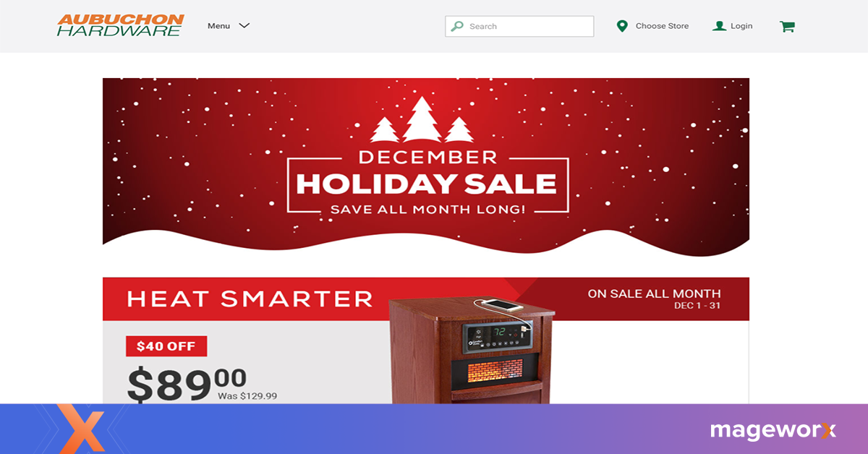Open the shopping cart icon

click(787, 27)
